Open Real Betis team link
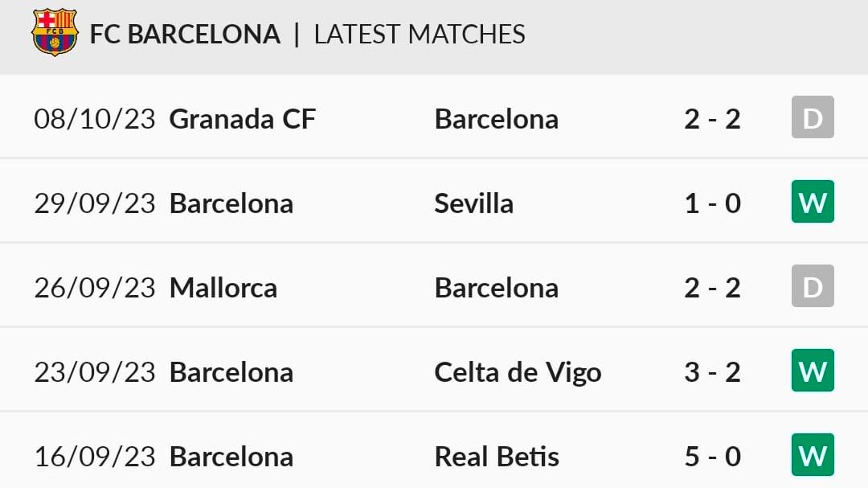The height and width of the screenshot is (488, 868). 497,457
